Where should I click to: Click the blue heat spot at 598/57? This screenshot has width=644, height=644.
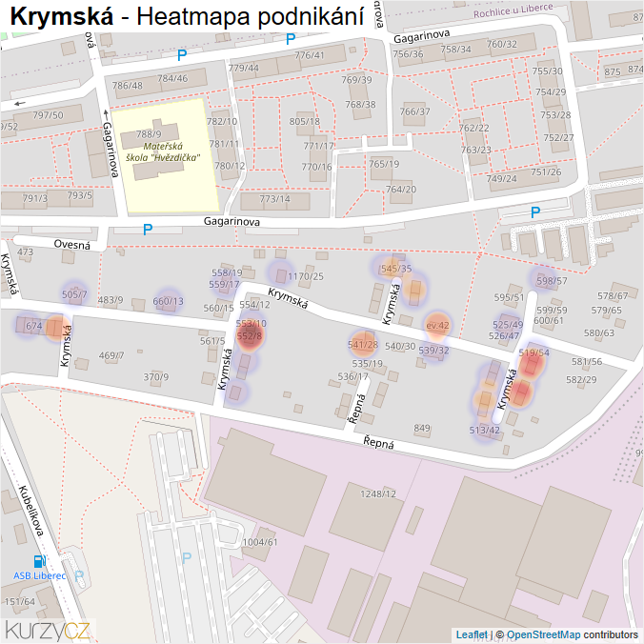point(543,279)
